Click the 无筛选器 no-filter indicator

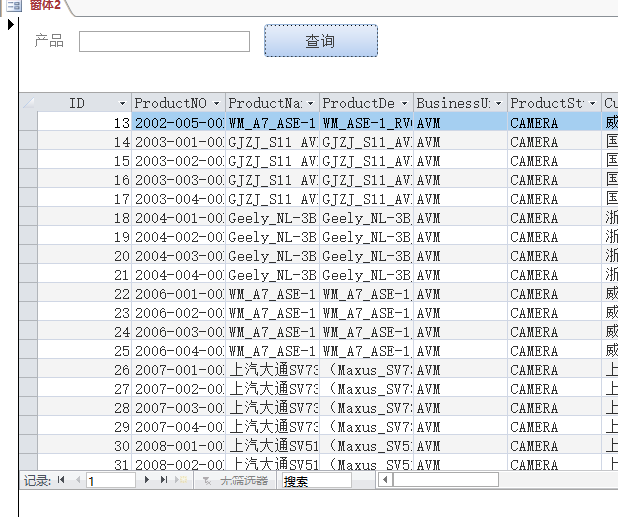click(235, 481)
